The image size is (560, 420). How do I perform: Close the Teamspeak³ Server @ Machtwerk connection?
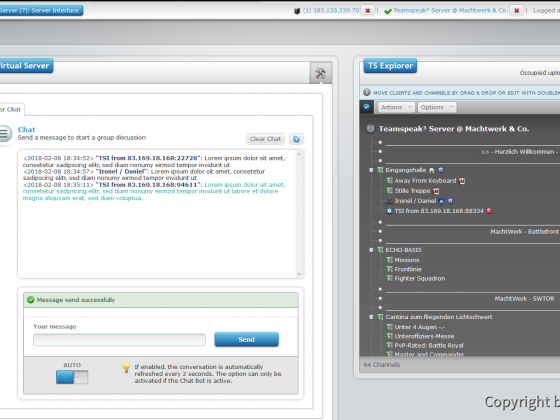point(516,11)
